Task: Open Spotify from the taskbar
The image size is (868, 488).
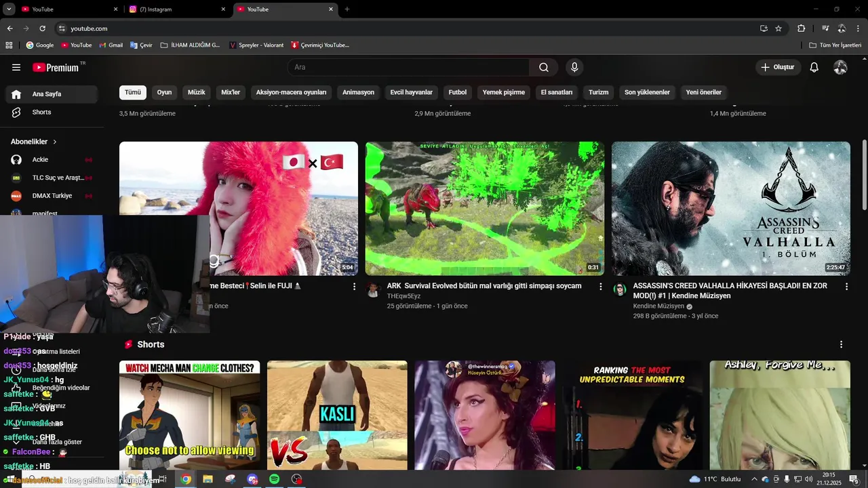Action: 274,479
